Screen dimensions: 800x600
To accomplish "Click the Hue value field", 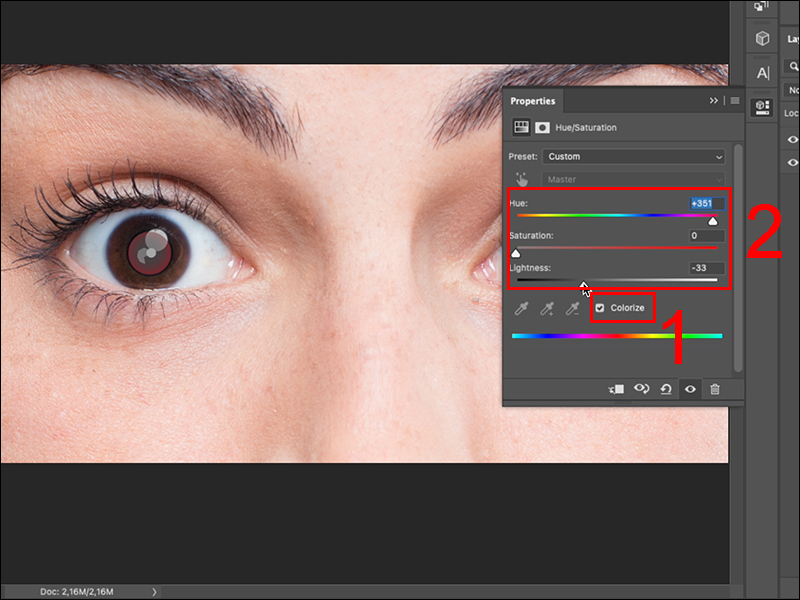I will (706, 203).
